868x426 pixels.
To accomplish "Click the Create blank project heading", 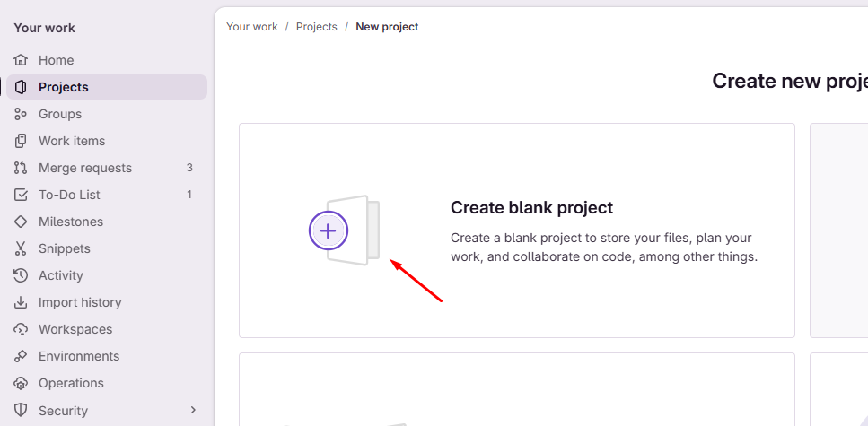I will 532,207.
